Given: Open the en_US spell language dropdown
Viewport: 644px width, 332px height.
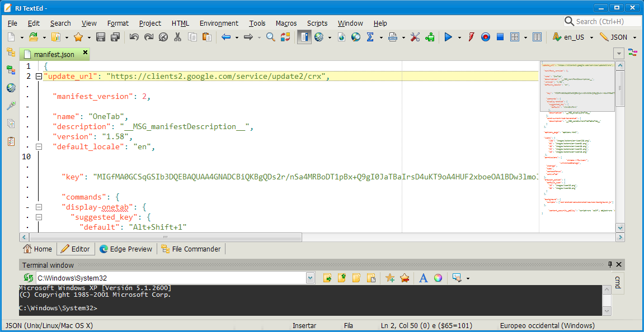Looking at the screenshot, I should (x=591, y=37).
